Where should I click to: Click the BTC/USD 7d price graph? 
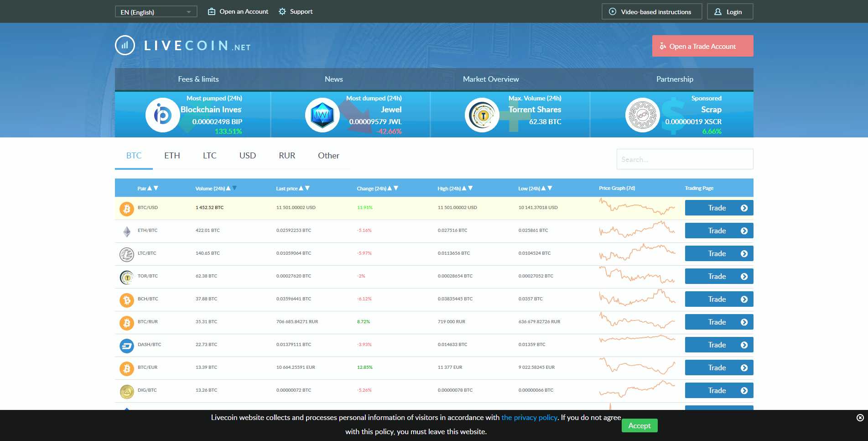point(637,207)
